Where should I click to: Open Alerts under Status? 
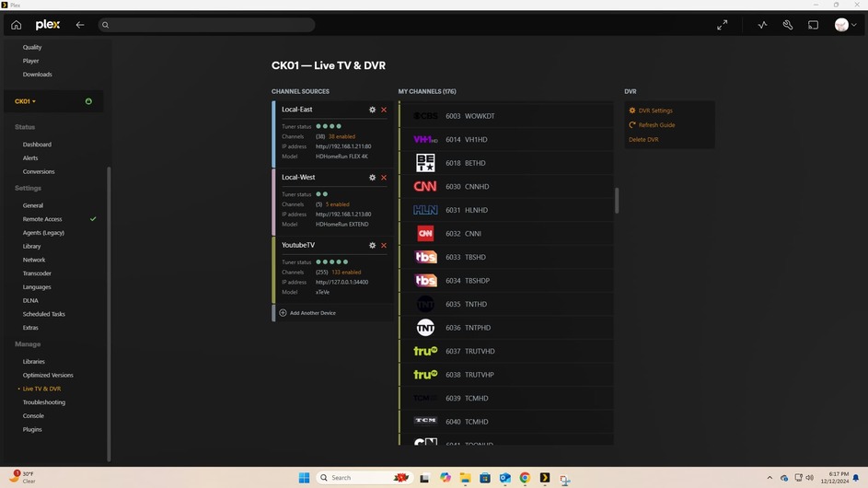[x=30, y=157]
